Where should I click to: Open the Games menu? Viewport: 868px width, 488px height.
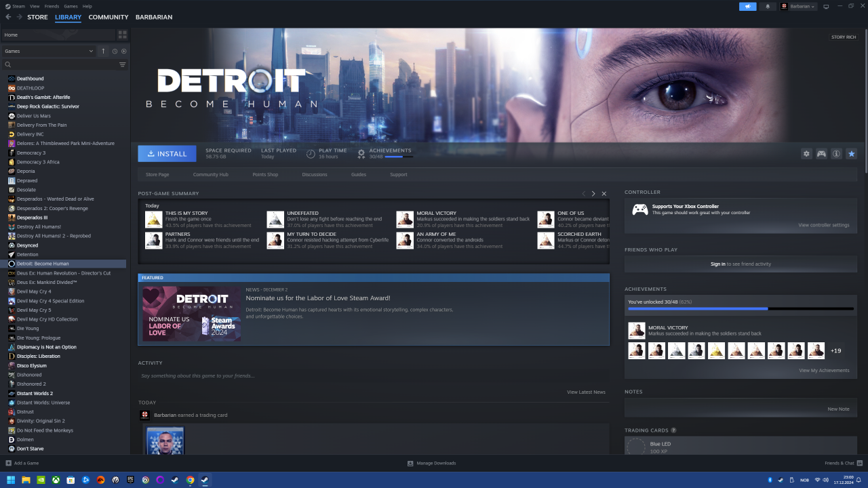pos(71,6)
